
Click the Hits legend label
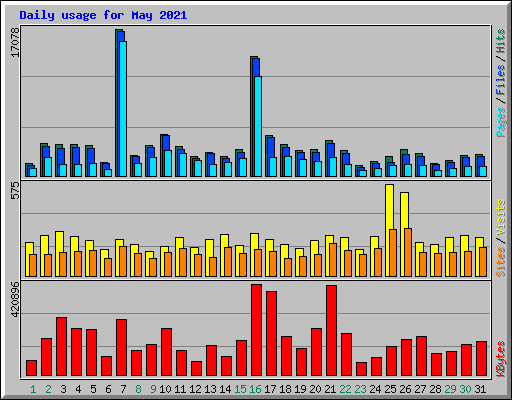500,41
